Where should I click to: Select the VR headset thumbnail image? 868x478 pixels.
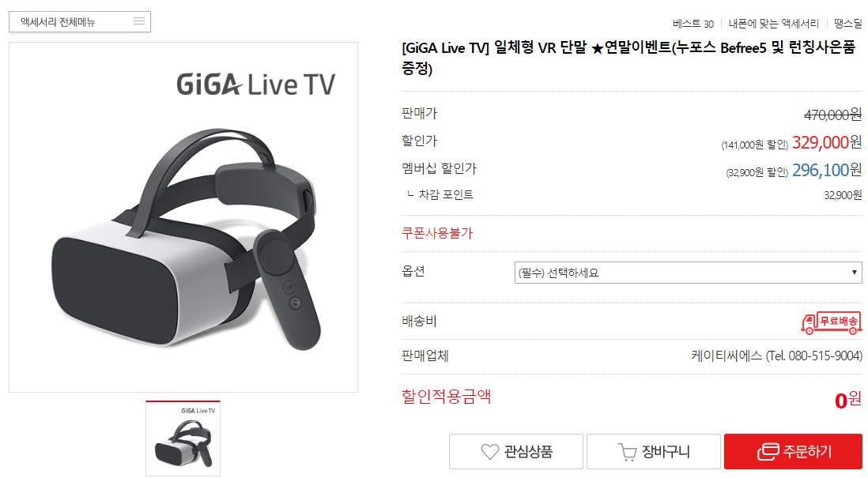pos(183,438)
